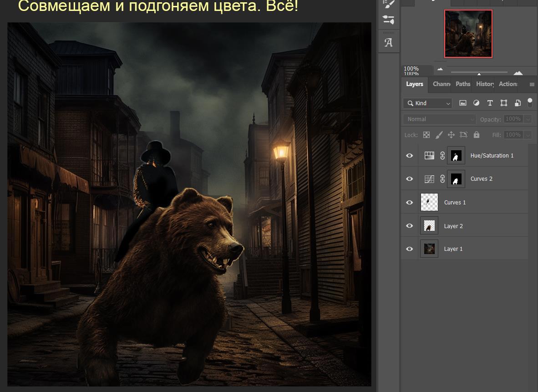Click the lock all padlock icon
This screenshot has width=538, height=392.
click(476, 135)
